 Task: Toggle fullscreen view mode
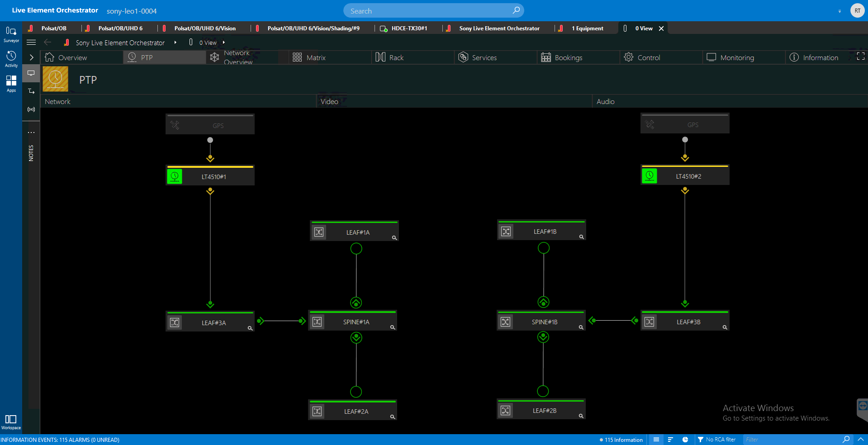pyautogui.click(x=861, y=56)
